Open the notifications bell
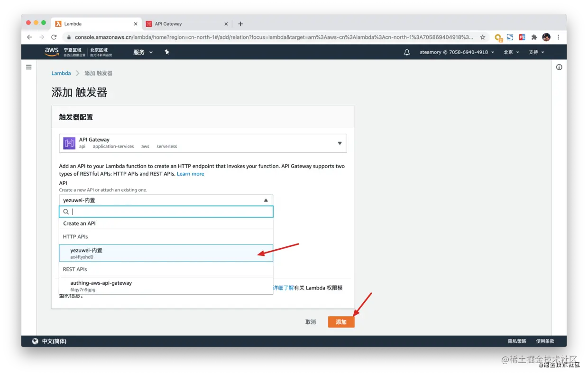The image size is (588, 375). pos(407,52)
